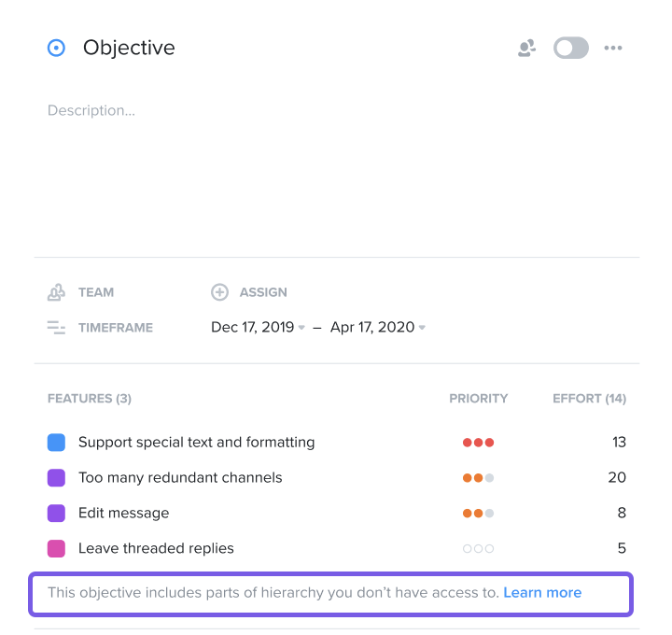Set priority dots for Too many redundant channels
Image resolution: width=672 pixels, height=635 pixels.
coord(478,477)
